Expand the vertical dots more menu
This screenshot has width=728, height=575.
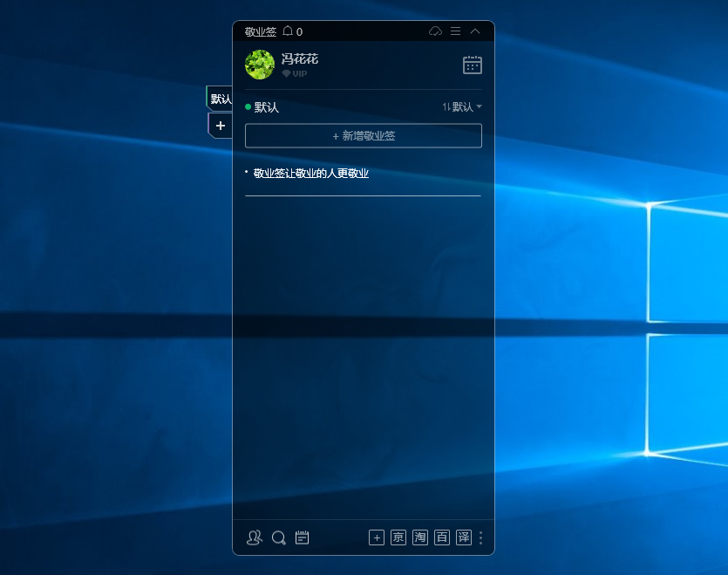tap(480, 537)
